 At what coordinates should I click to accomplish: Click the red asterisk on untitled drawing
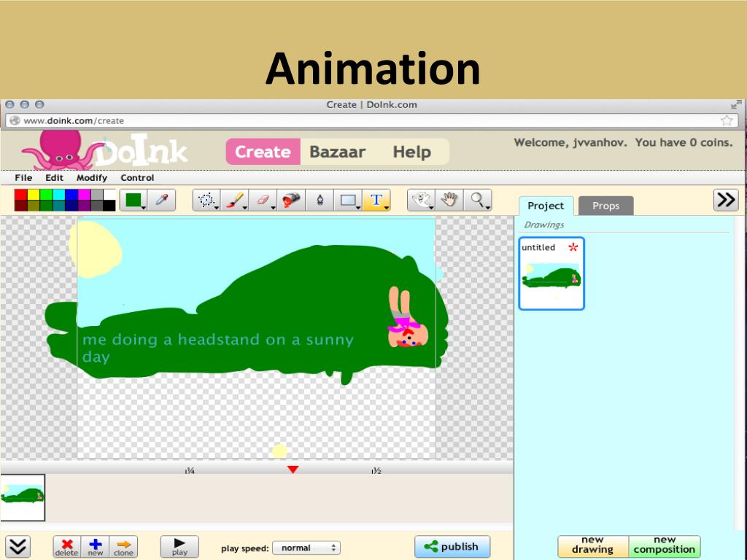click(573, 246)
